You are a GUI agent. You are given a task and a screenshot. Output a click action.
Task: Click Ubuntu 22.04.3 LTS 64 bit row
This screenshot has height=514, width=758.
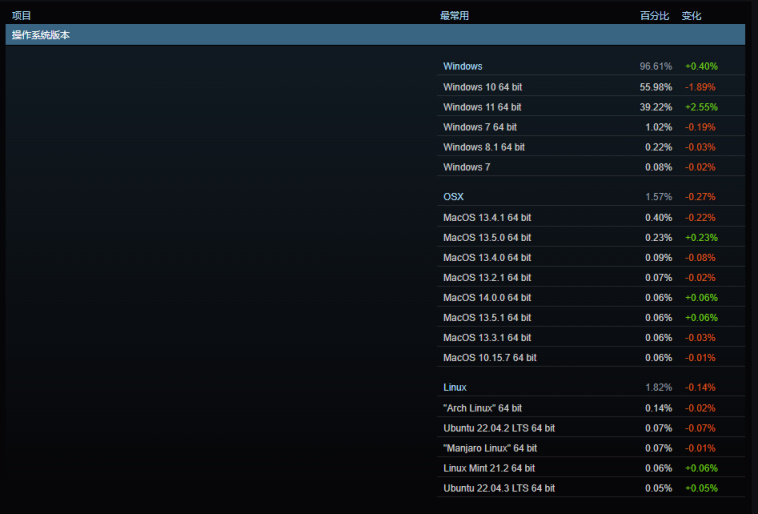click(x=591, y=488)
